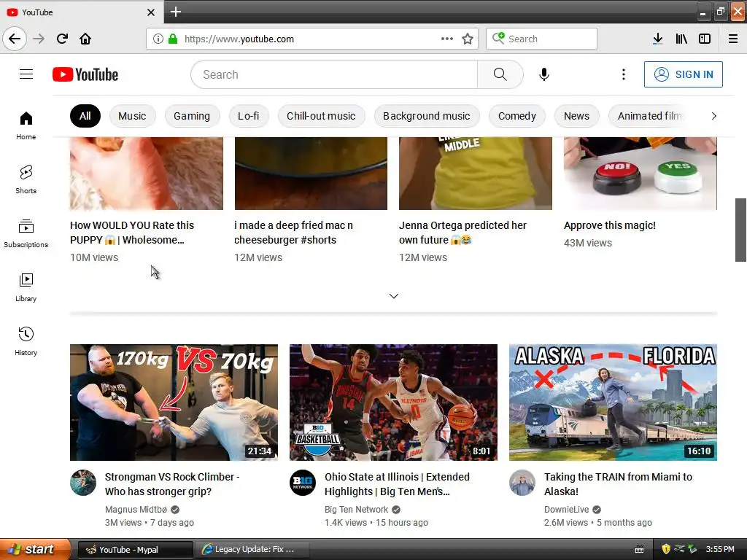
Task: Open Magnus Midtbø channel avatar
Action: 83,483
